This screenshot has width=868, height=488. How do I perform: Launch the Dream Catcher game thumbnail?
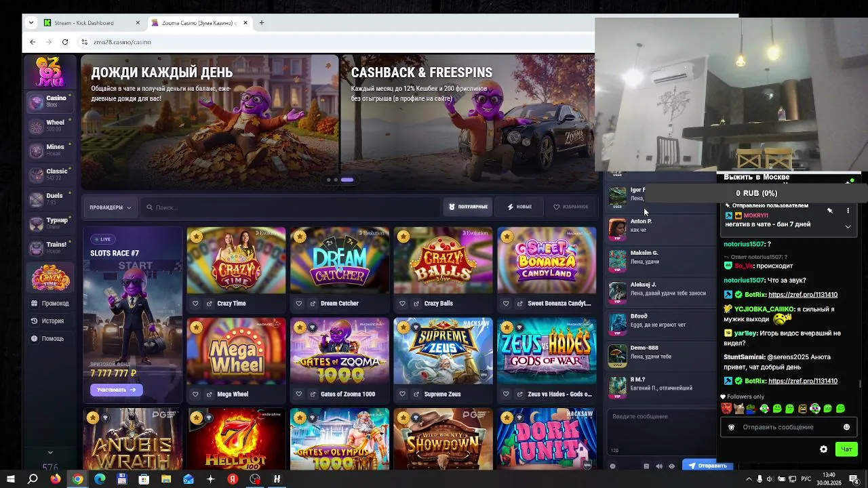(340, 261)
